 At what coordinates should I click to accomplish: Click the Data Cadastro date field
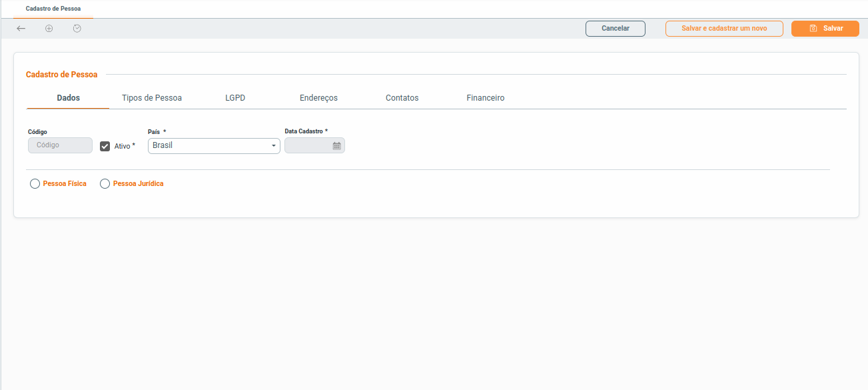(308, 146)
